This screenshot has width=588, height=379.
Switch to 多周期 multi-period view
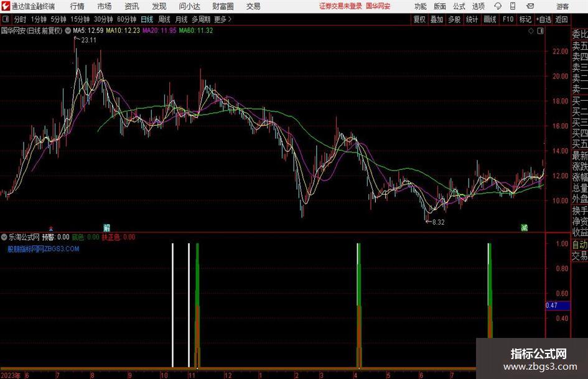pos(201,19)
